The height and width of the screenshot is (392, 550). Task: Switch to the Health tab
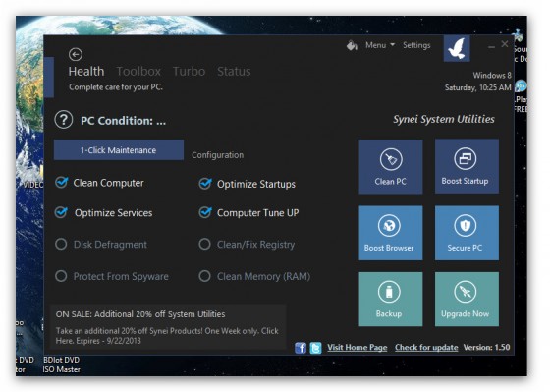click(x=86, y=72)
